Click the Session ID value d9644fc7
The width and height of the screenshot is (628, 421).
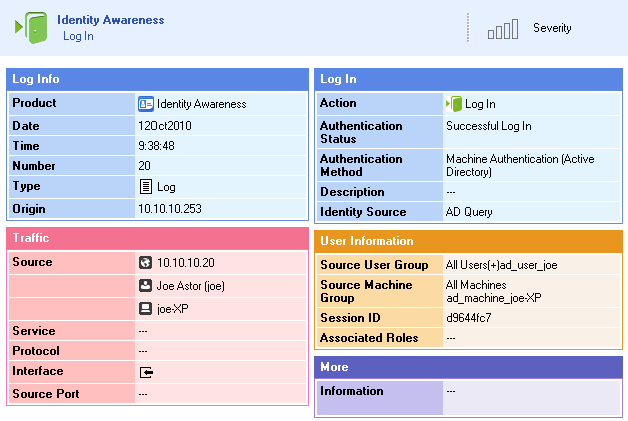click(469, 318)
